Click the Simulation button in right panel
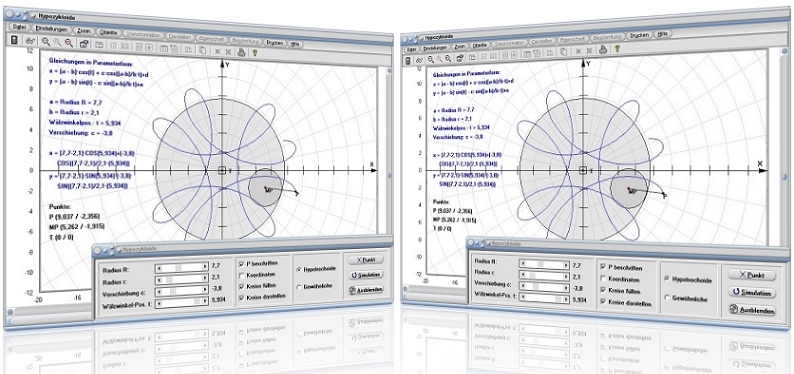 tap(752, 293)
